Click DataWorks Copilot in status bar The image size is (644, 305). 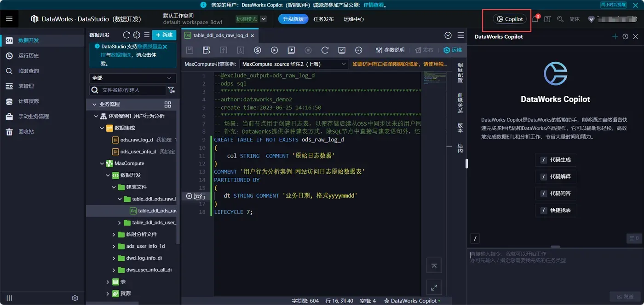click(x=411, y=300)
